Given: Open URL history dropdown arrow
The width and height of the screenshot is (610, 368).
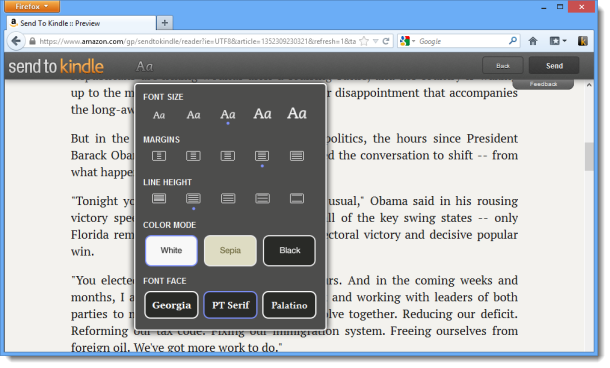Looking at the screenshot, I should [x=375, y=41].
